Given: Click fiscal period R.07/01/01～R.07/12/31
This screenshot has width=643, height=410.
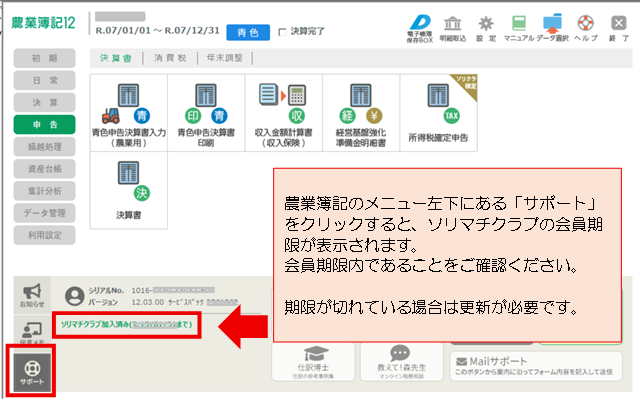Looking at the screenshot, I should [x=157, y=31].
